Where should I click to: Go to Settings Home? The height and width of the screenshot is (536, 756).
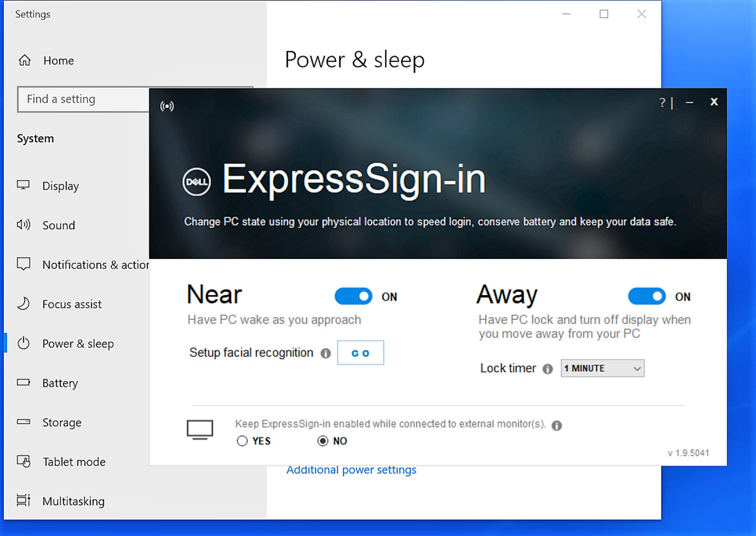coord(58,61)
